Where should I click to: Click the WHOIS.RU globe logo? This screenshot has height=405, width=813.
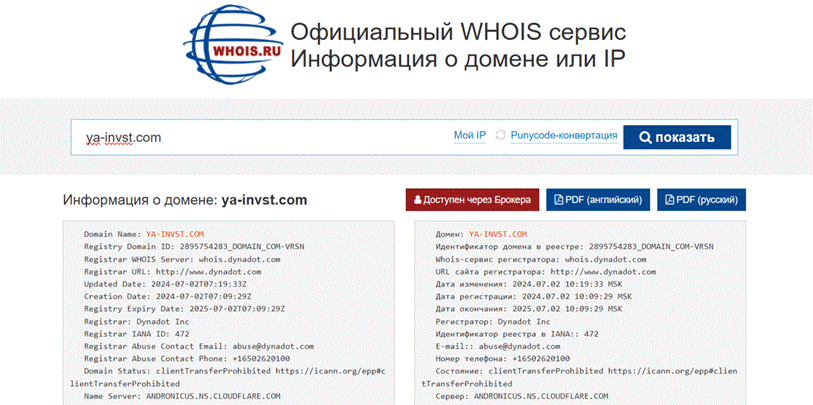click(233, 46)
